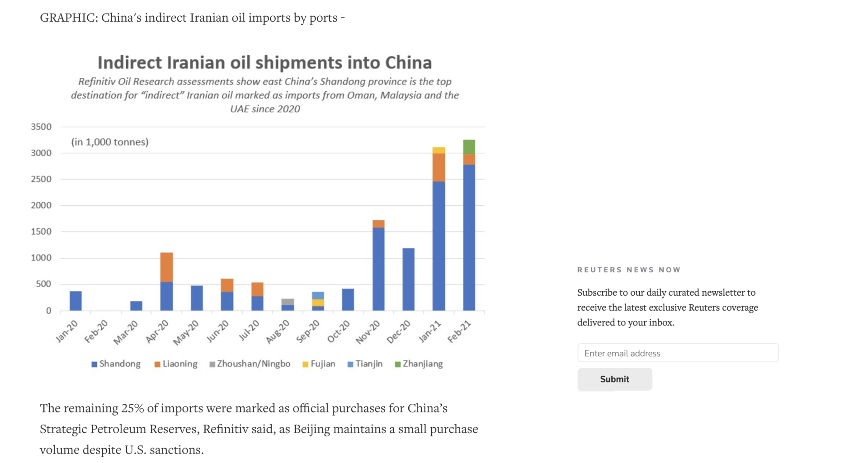
Task: Click the Feb-21 green Zhanjiang bar segment
Action: coord(469,146)
